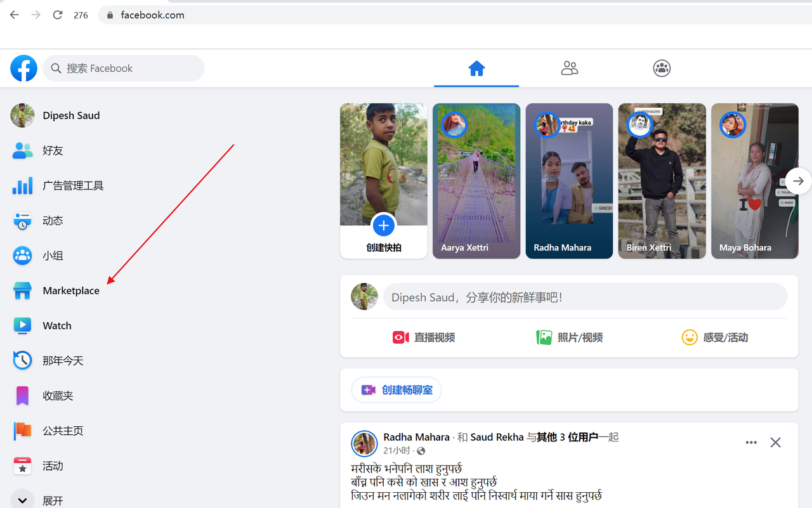Click the Search Facebook input field
The height and width of the screenshot is (508, 812).
click(124, 68)
